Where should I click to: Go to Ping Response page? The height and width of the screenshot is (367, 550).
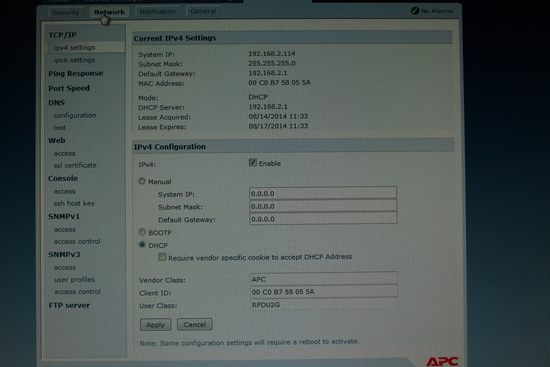(76, 73)
